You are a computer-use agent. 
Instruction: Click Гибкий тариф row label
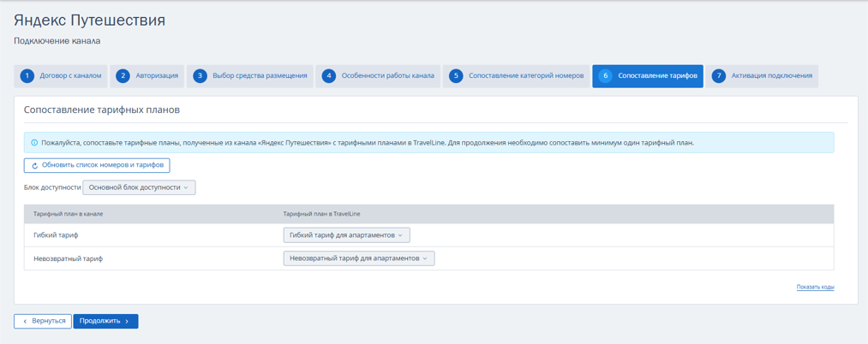pyautogui.click(x=56, y=235)
